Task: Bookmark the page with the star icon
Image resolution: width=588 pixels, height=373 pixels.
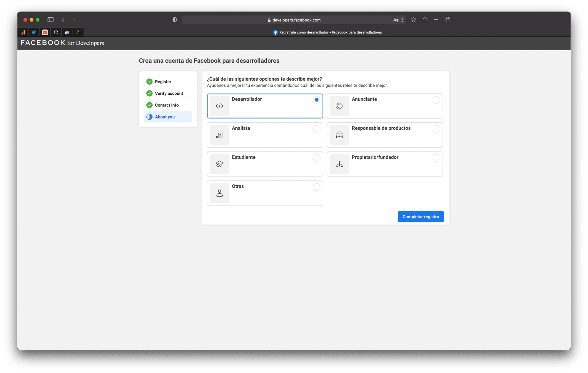Action: point(414,20)
